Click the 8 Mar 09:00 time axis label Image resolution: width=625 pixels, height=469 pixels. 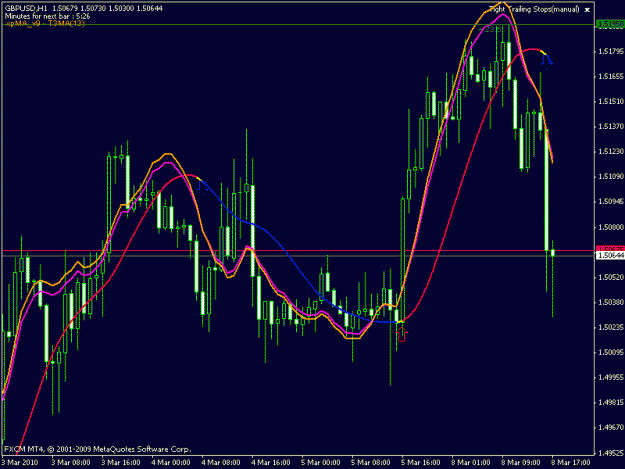point(521,462)
